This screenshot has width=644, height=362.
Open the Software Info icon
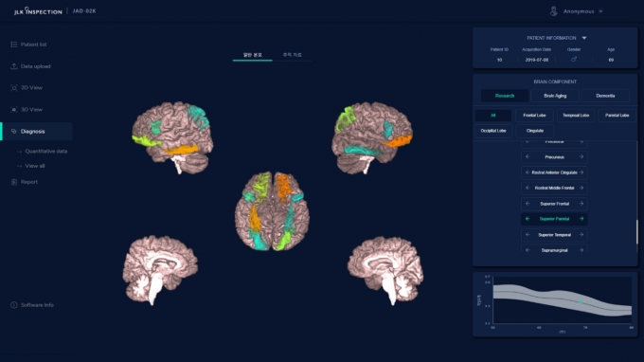[14, 305]
